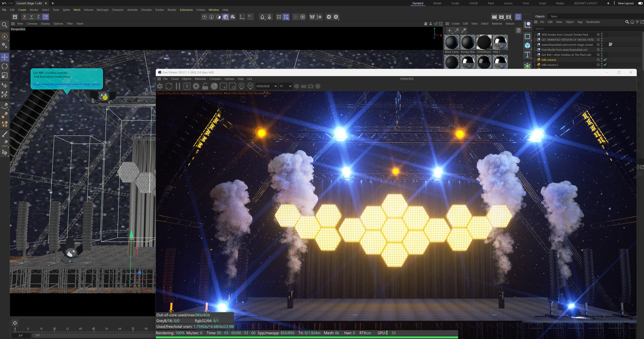Select the Rectangle spline icon
Viewport: 644px width, 339px height.
(527, 36)
